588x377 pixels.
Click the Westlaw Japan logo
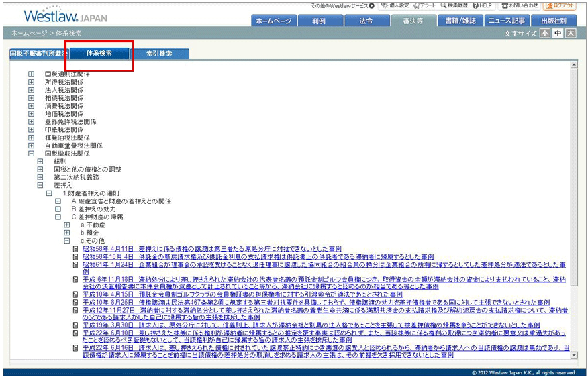[x=65, y=15]
